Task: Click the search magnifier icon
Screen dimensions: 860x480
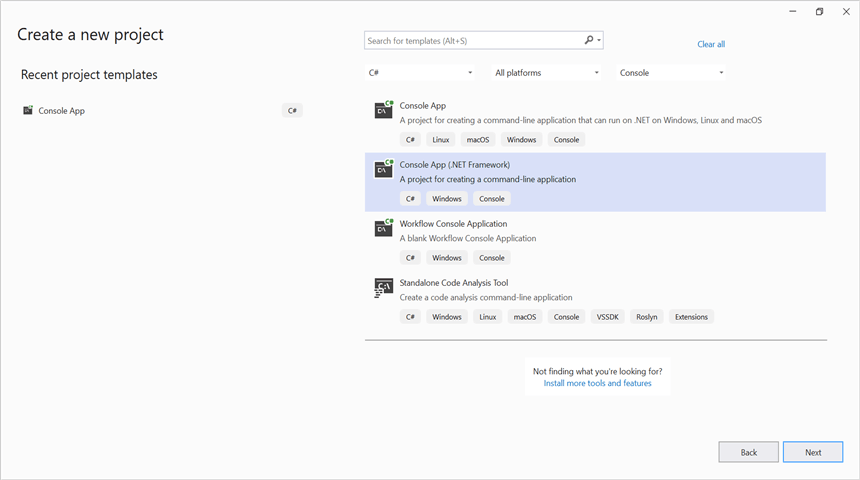Action: pyautogui.click(x=589, y=41)
